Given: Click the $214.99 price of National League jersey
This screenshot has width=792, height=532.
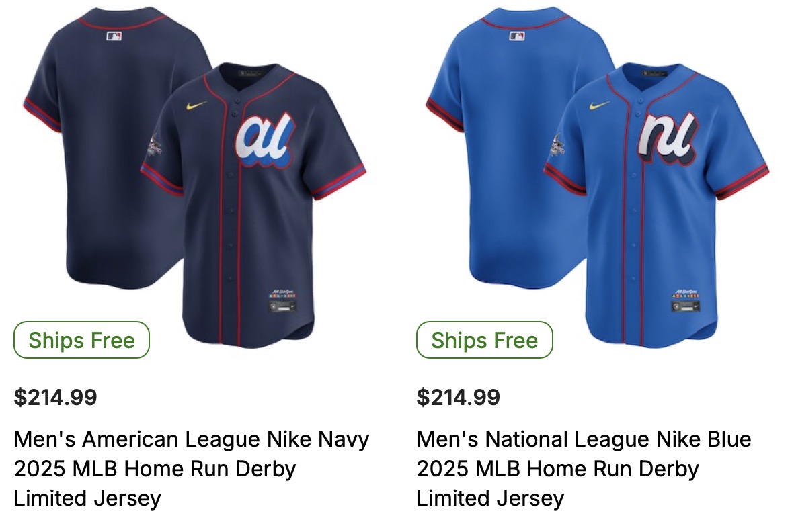Looking at the screenshot, I should point(458,397).
